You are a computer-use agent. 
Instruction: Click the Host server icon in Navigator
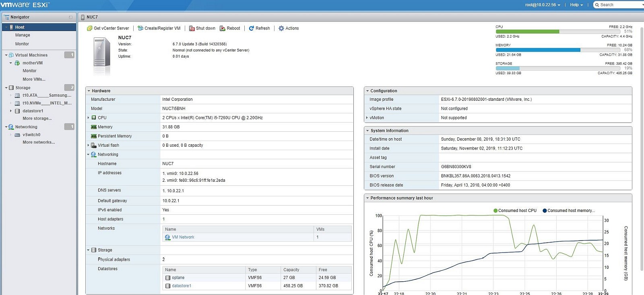[x=11, y=27]
